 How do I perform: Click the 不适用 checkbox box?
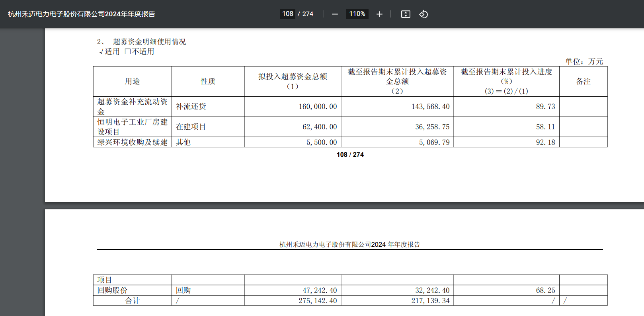(x=128, y=51)
